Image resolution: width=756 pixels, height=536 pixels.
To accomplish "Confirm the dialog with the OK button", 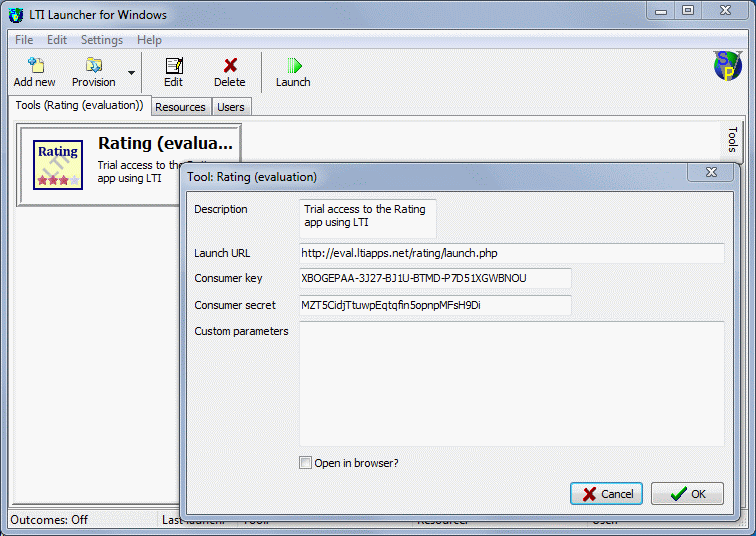I will 687,494.
